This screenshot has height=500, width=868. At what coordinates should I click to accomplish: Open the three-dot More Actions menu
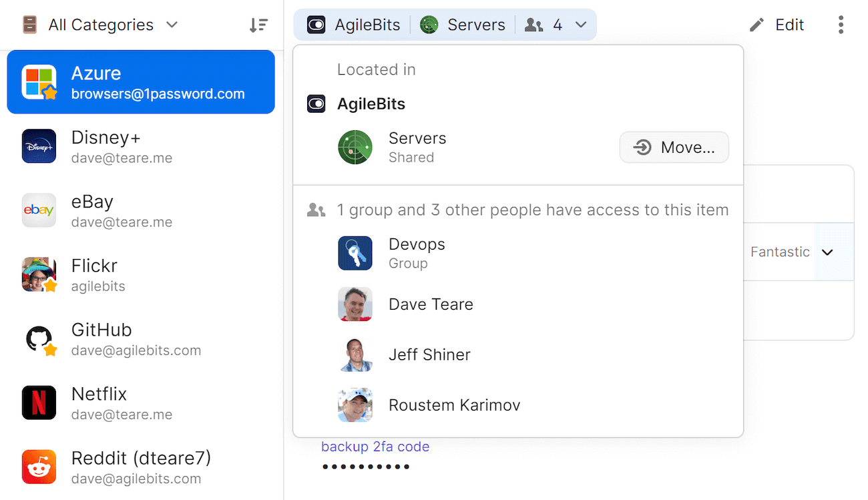pyautogui.click(x=841, y=24)
